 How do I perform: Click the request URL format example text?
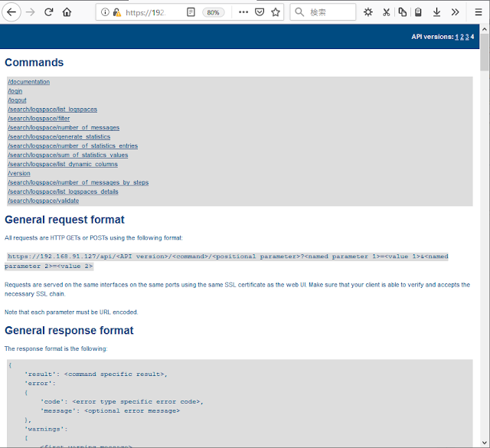(227, 261)
